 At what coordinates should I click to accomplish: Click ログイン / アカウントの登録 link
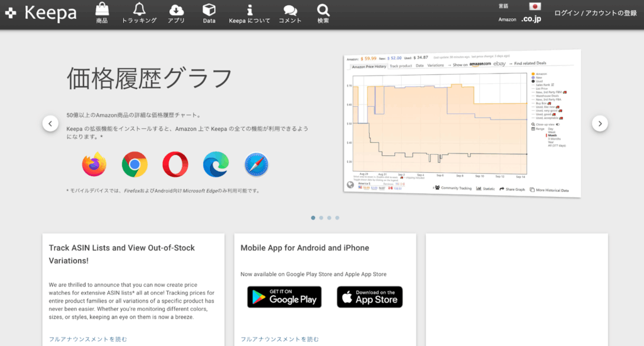(x=596, y=13)
